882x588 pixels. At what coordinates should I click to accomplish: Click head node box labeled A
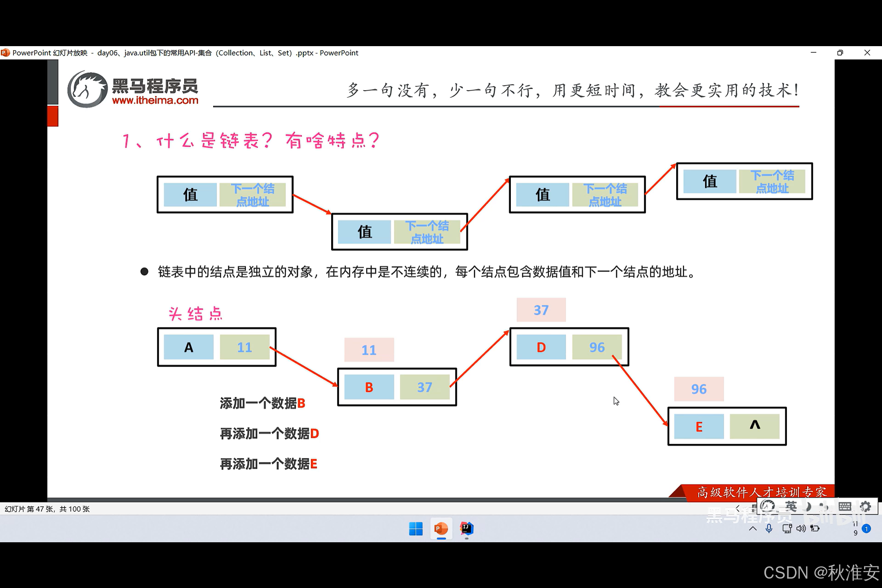(189, 347)
